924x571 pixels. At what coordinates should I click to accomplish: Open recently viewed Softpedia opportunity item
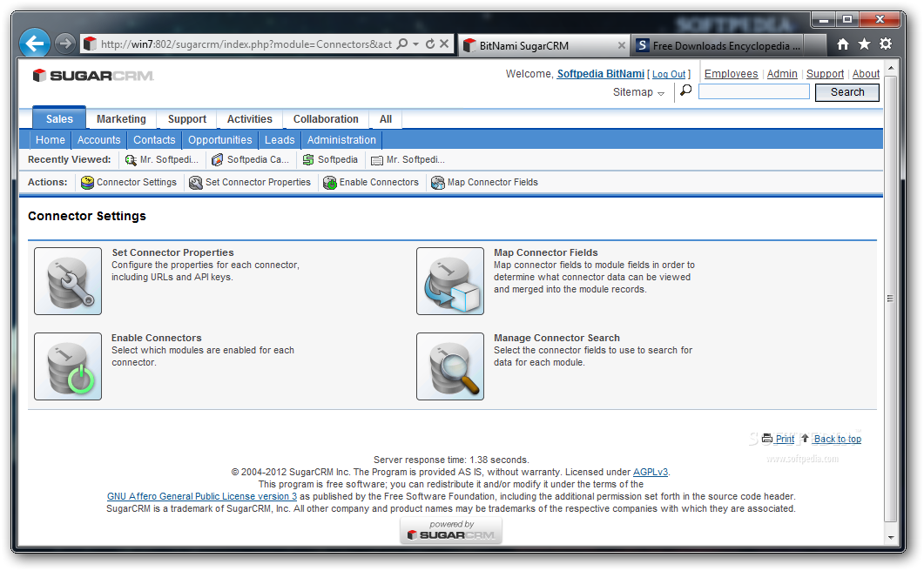click(330, 159)
